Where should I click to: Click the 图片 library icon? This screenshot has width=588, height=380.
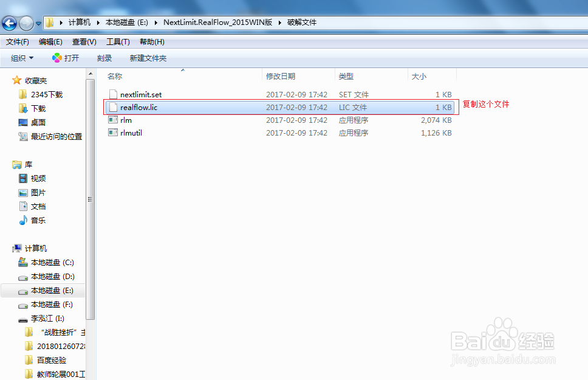click(x=23, y=193)
